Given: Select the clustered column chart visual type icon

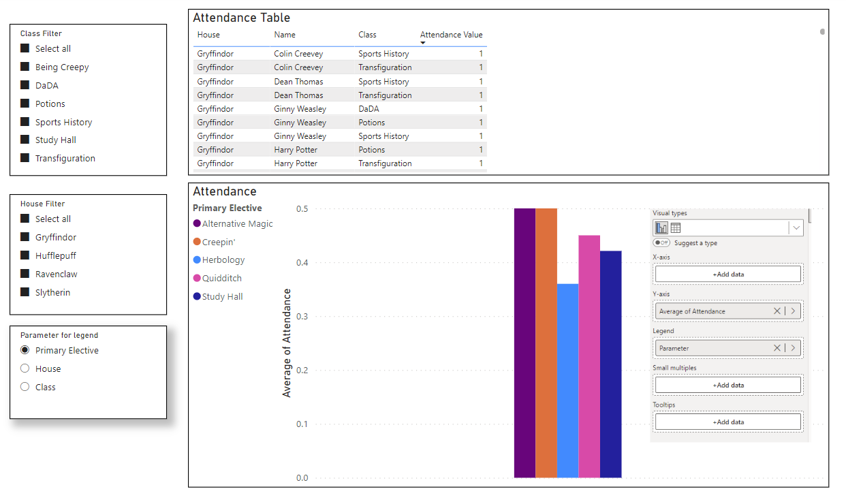Looking at the screenshot, I should (661, 228).
